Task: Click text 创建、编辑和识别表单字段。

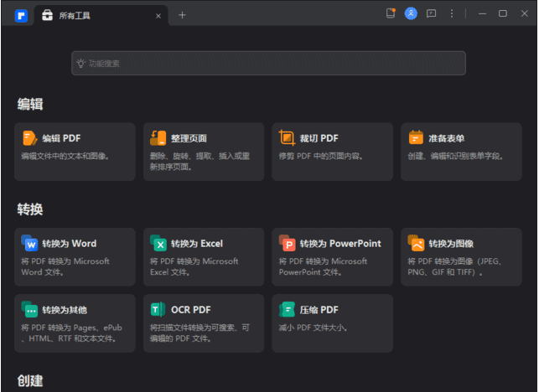Action: point(455,157)
